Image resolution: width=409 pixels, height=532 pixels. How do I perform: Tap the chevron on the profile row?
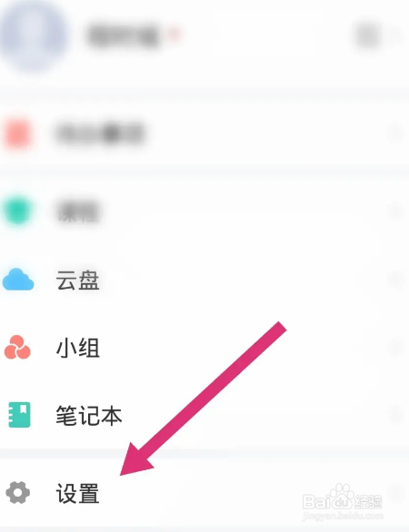396,34
